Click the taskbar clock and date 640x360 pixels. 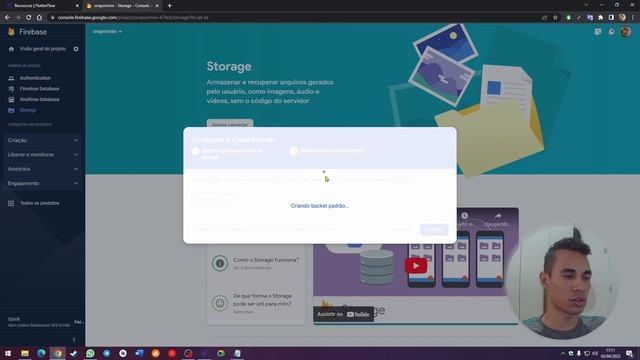click(x=611, y=353)
